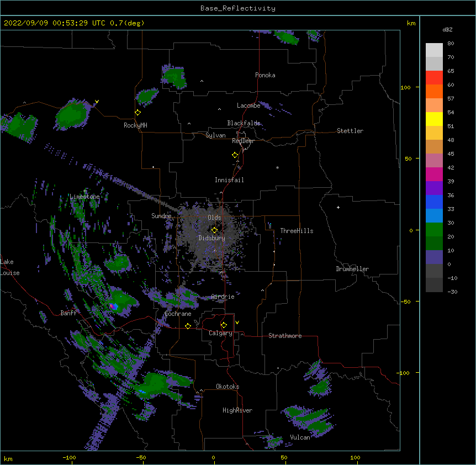Click the light blue 30-33 dBZ swatch
Screen dimensions: 476x465
click(434, 215)
